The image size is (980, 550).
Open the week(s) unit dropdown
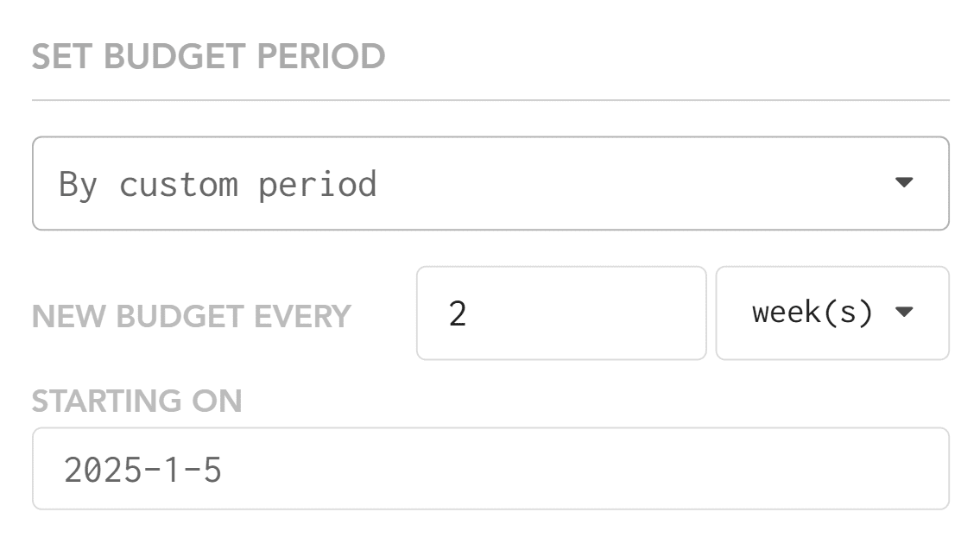(x=831, y=313)
